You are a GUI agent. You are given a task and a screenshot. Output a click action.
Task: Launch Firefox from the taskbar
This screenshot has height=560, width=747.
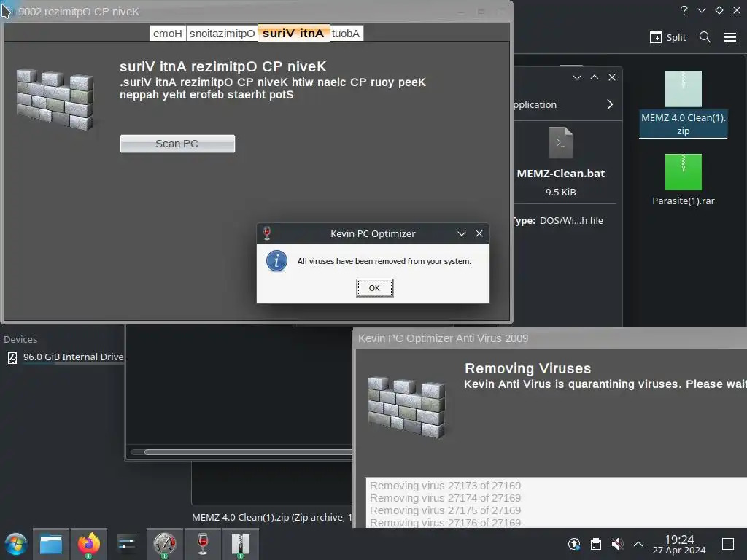click(89, 544)
